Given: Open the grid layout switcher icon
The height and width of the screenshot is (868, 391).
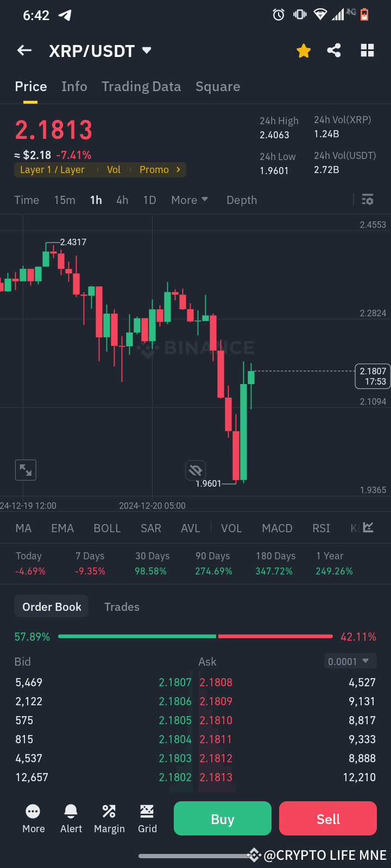Looking at the screenshot, I should pos(367,50).
